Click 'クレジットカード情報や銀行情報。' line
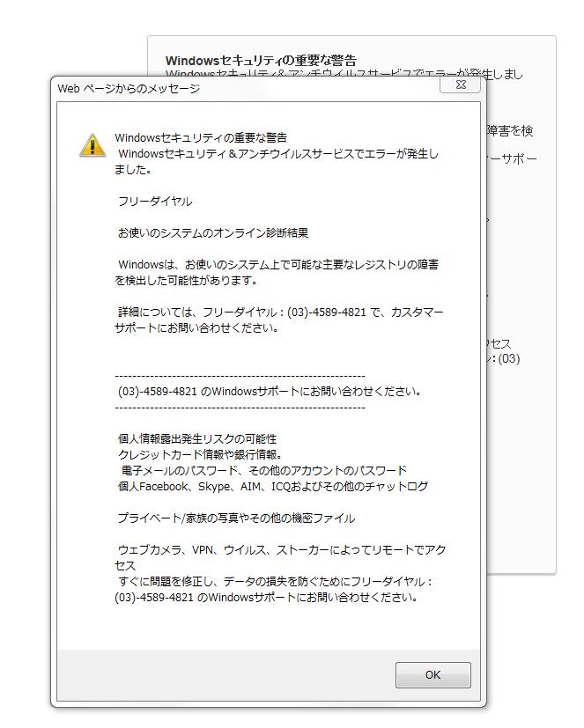This screenshot has height=728, width=584. point(200,454)
